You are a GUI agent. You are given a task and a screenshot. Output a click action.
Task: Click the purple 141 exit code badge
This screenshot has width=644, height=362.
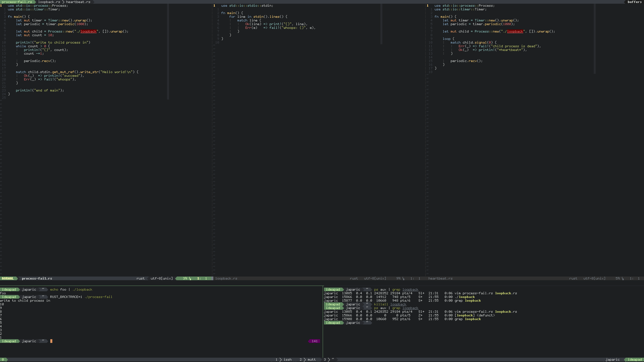coord(314,341)
